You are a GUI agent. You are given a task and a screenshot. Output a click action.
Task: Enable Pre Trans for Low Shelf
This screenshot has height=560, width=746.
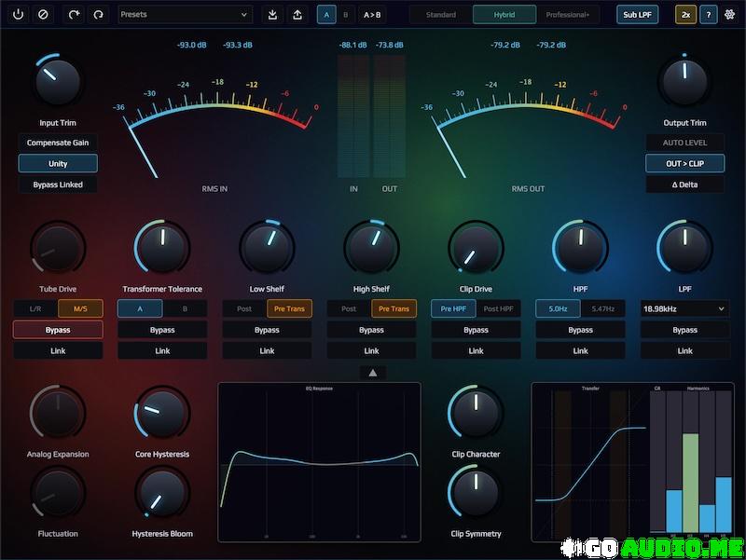pos(289,308)
